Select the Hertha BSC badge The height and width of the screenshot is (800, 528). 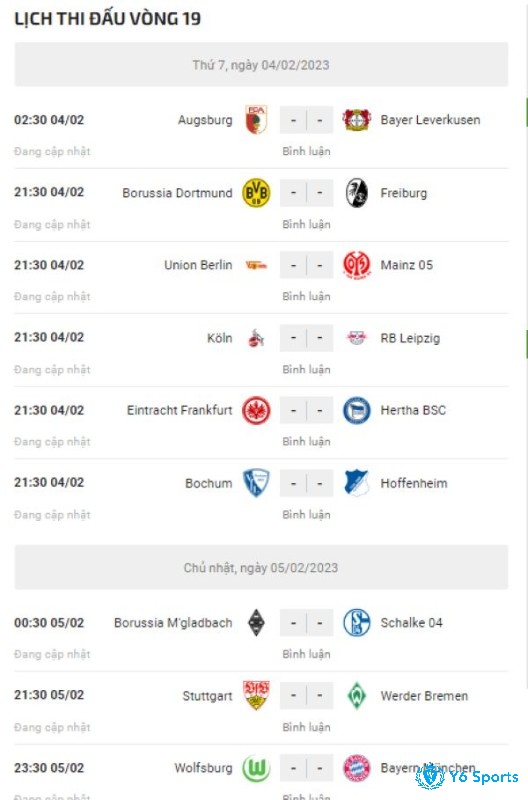click(356, 411)
